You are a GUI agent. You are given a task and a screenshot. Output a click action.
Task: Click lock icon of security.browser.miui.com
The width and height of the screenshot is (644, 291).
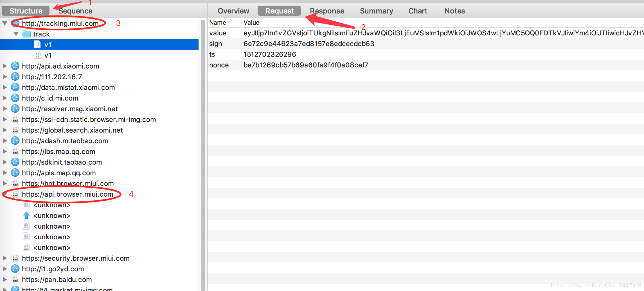(15, 258)
